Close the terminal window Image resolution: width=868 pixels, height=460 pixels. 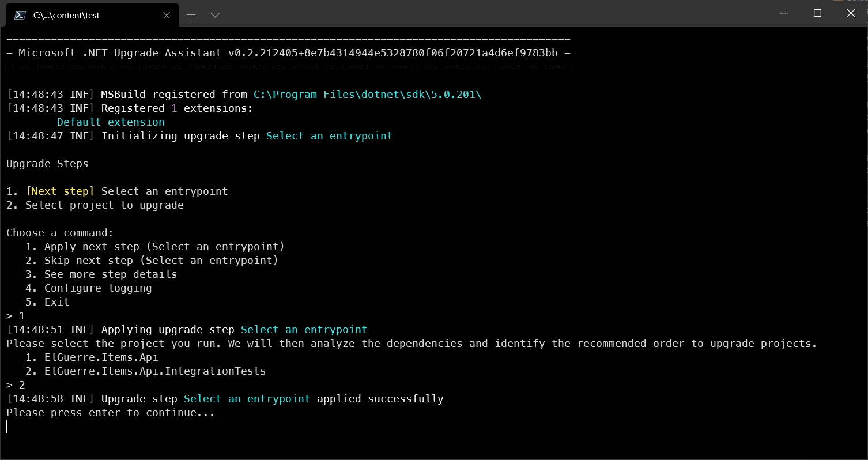[x=851, y=13]
